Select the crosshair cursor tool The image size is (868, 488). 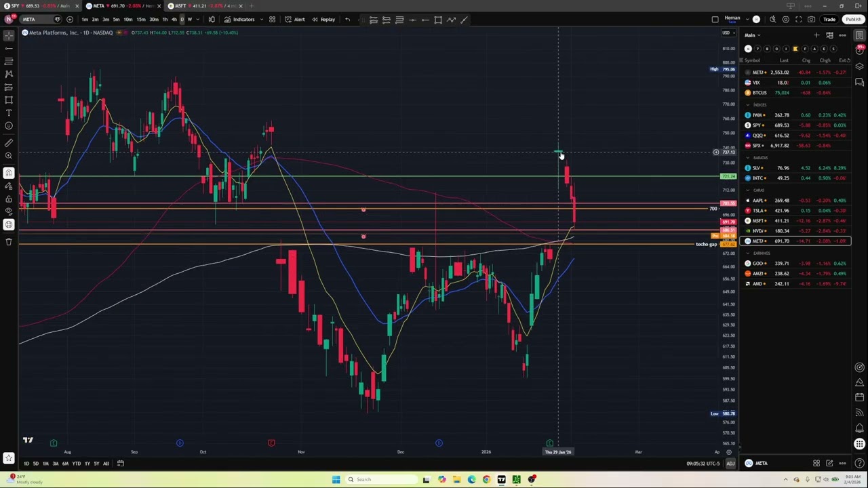point(9,35)
